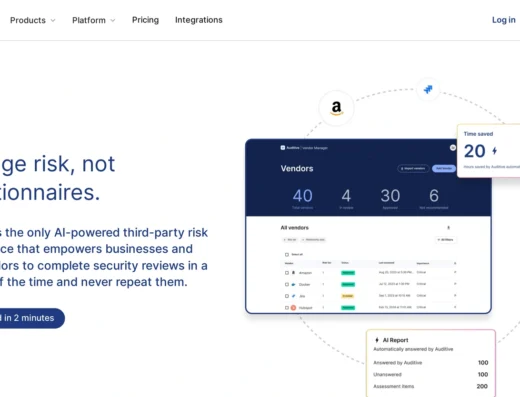This screenshot has width=520, height=397.
Task: Click the Amazon logo circle
Action: click(336, 108)
